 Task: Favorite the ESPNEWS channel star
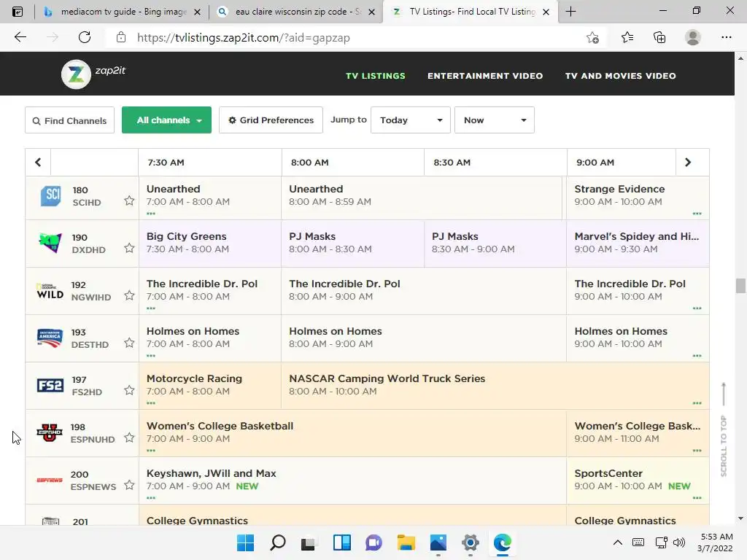[x=129, y=485]
